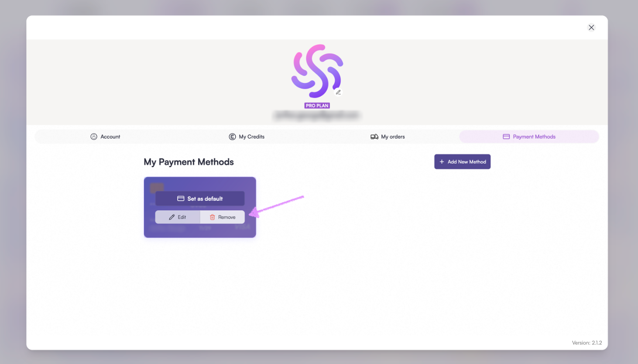
Task: Click the version number text
Action: (x=587, y=343)
